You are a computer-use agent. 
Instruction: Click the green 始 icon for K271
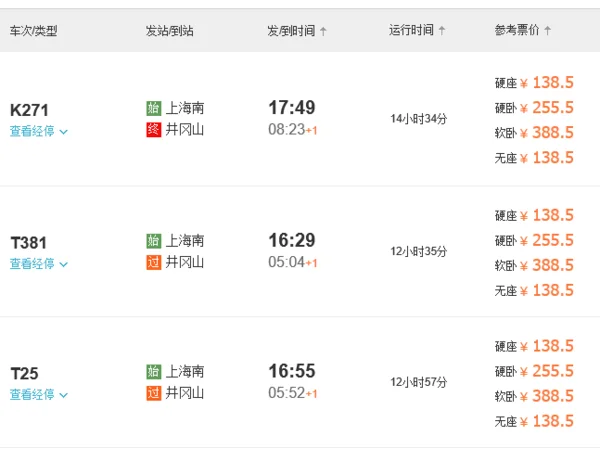tap(153, 108)
